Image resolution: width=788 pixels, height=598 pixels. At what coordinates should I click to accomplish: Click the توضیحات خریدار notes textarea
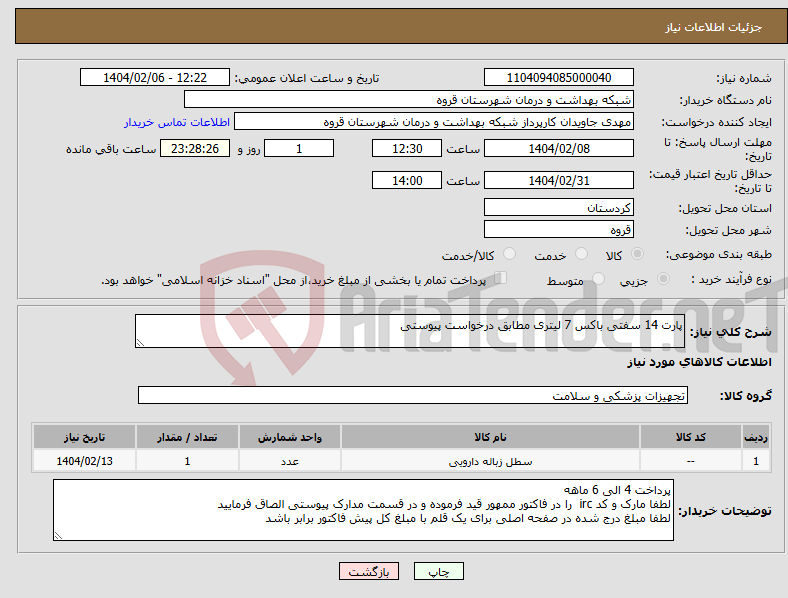[363, 510]
